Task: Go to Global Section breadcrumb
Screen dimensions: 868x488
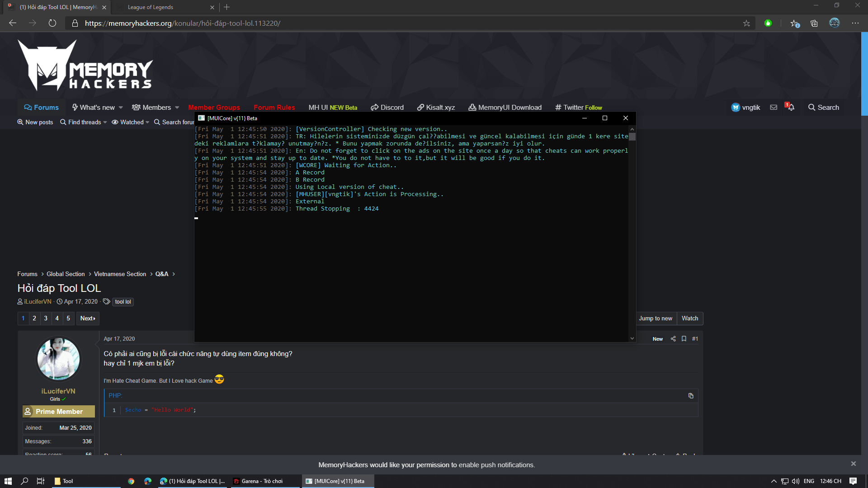Action: pos(66,274)
